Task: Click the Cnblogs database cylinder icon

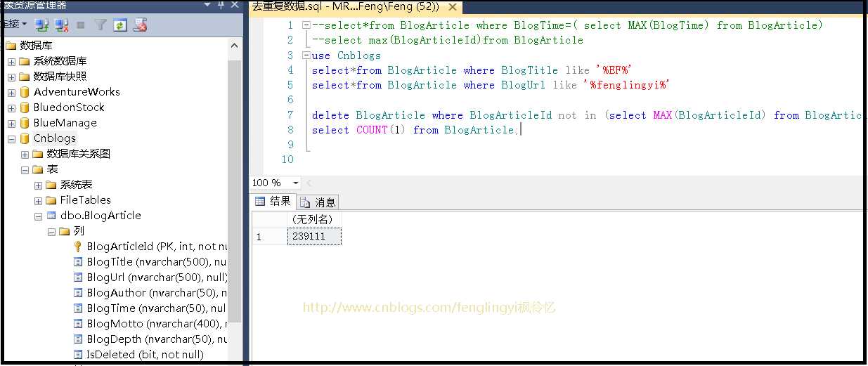Action: click(25, 138)
